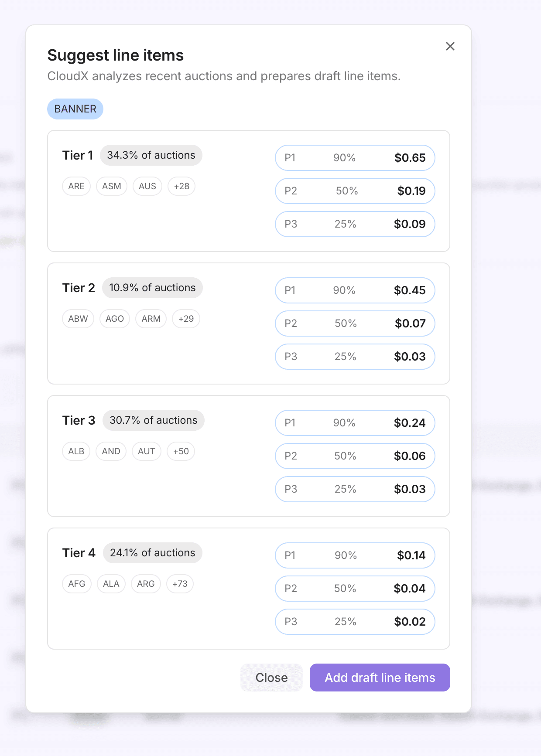Click the ALB country chip

(x=76, y=451)
